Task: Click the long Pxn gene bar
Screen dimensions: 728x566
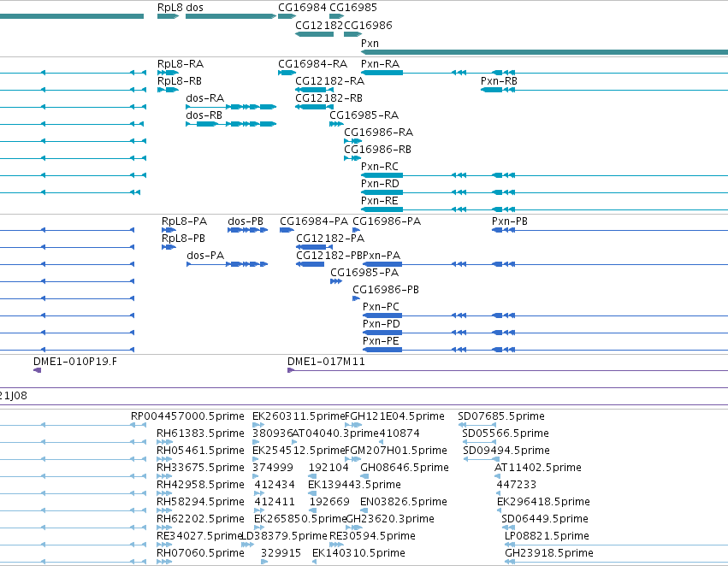Action: [x=544, y=52]
